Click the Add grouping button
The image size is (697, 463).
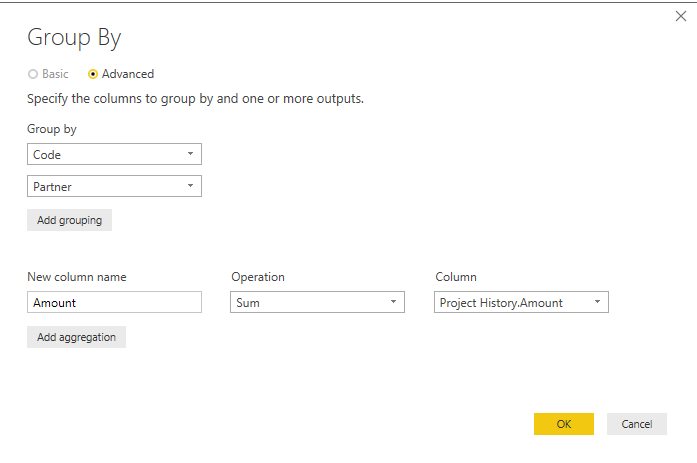point(69,220)
